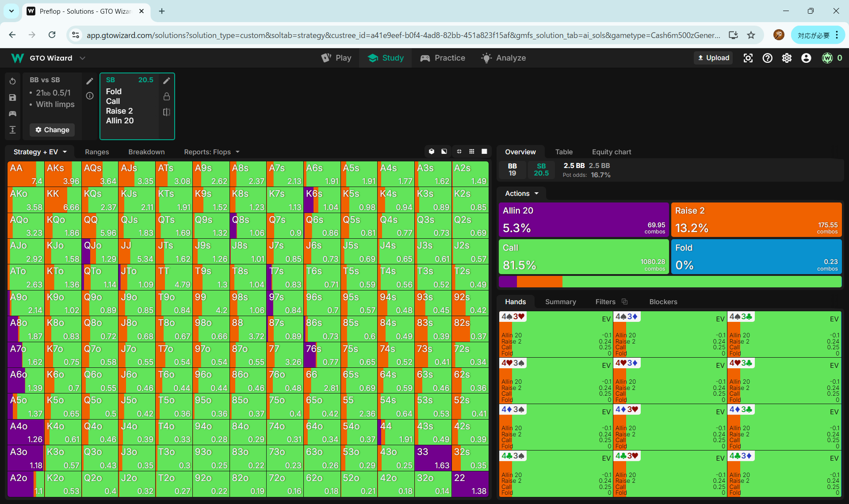The width and height of the screenshot is (849, 504).
Task: Click the info icon beside BB vs SB
Action: pyautogui.click(x=90, y=96)
